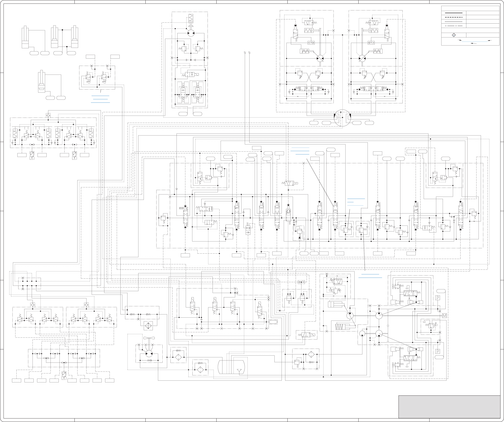Select the diamond symbol in the legend

click(x=454, y=35)
